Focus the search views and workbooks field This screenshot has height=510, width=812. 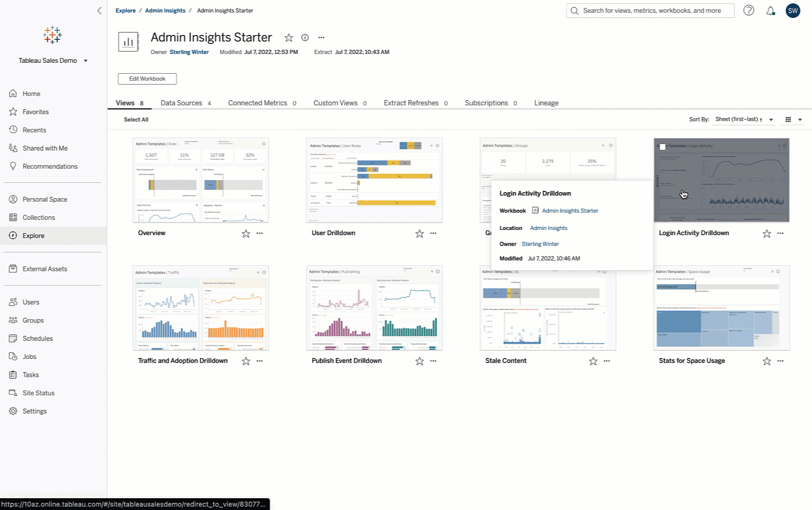(650, 10)
